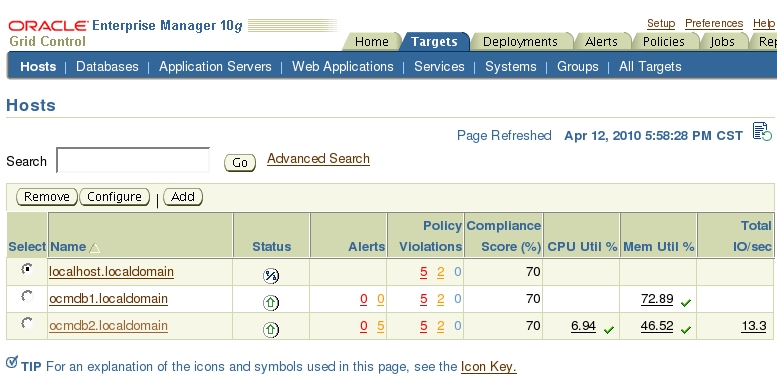The width and height of the screenshot is (777, 389).
Task: Open the ocmdb1.localdomain host link
Action: (x=109, y=299)
